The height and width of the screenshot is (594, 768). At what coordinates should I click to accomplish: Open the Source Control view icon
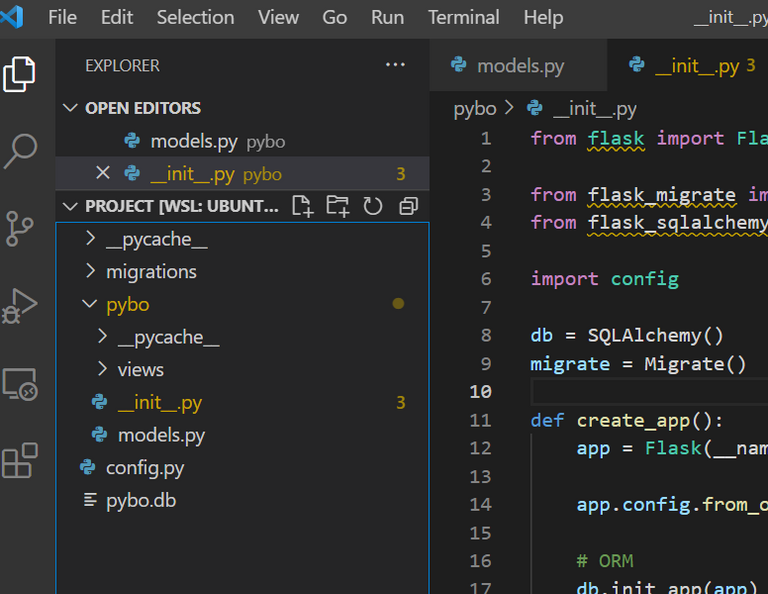20,229
